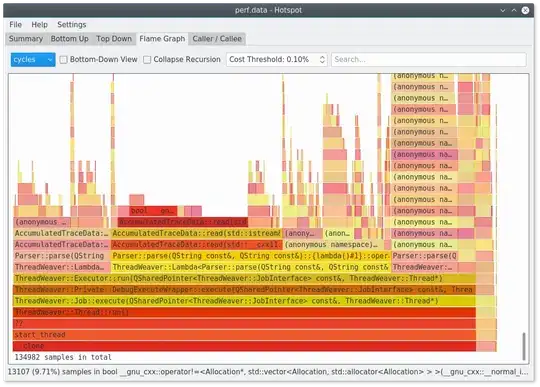Viewport: 540px width, 387px height.
Task: Open the cycles cost type dropdown
Action: [33, 60]
